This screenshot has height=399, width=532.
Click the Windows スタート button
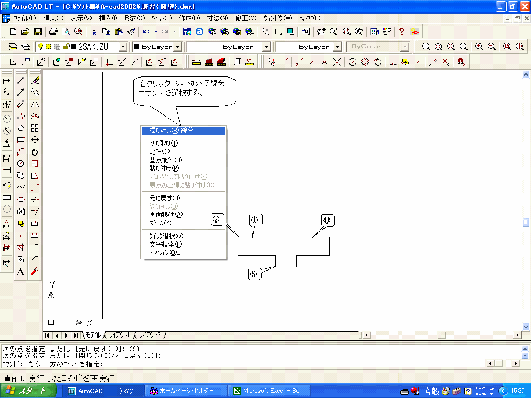28,391
